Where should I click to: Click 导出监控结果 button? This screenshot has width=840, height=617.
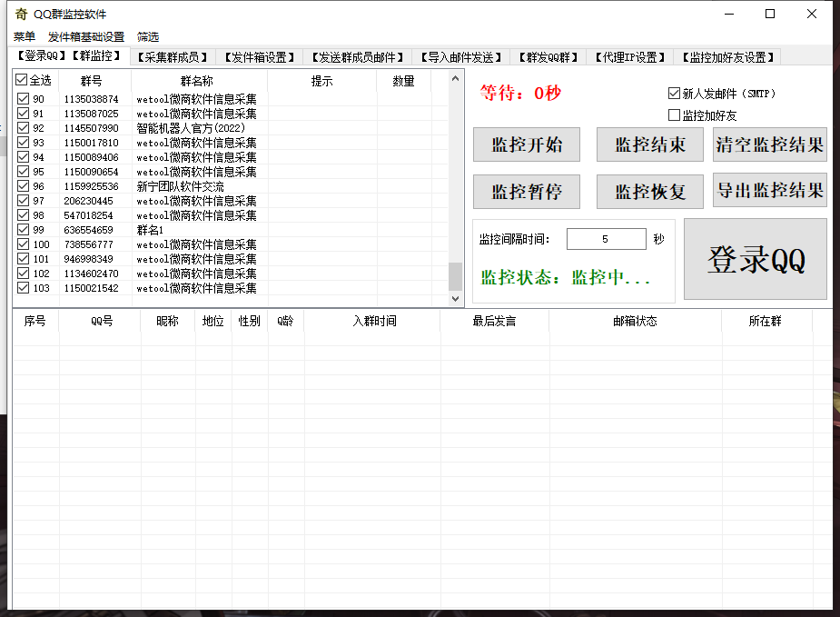pos(770,190)
